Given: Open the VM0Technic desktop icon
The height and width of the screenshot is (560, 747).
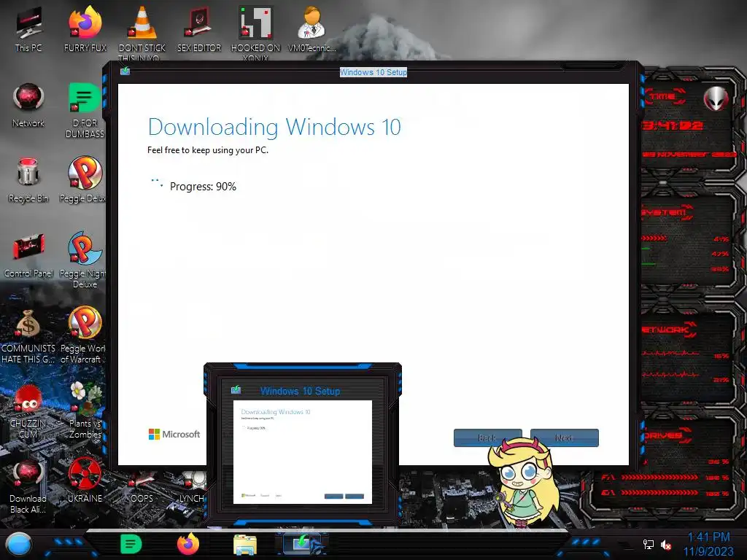Looking at the screenshot, I should pyautogui.click(x=312, y=29).
